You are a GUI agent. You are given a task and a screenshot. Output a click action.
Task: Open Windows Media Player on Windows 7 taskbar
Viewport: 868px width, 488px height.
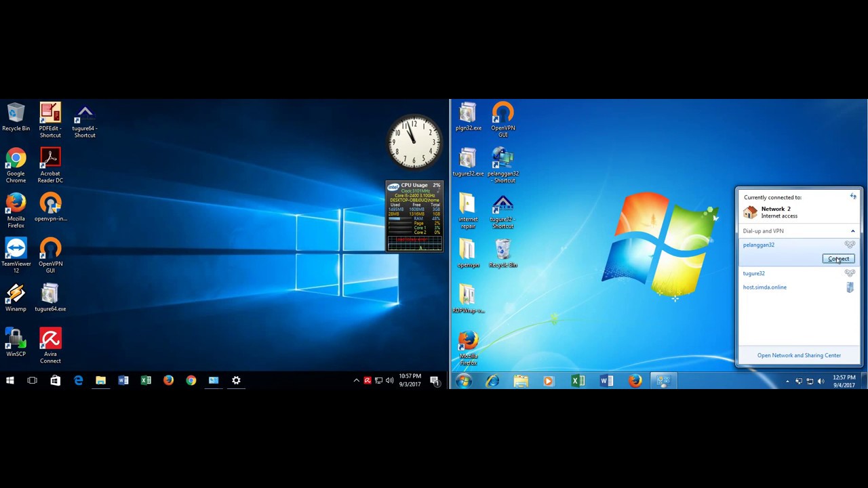point(549,381)
